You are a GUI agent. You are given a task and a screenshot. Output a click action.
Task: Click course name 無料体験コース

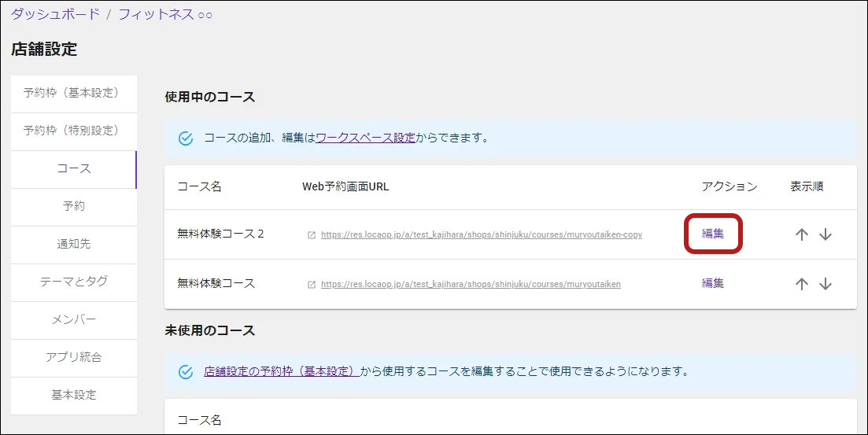click(216, 283)
